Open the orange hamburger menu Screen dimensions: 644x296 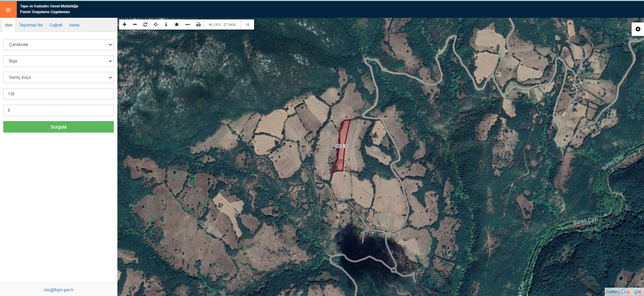pos(8,9)
